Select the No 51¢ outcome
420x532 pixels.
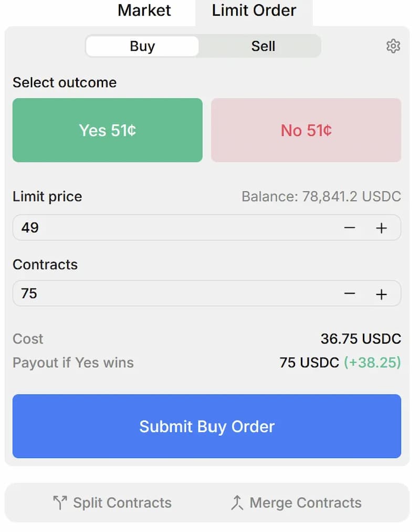(x=306, y=130)
